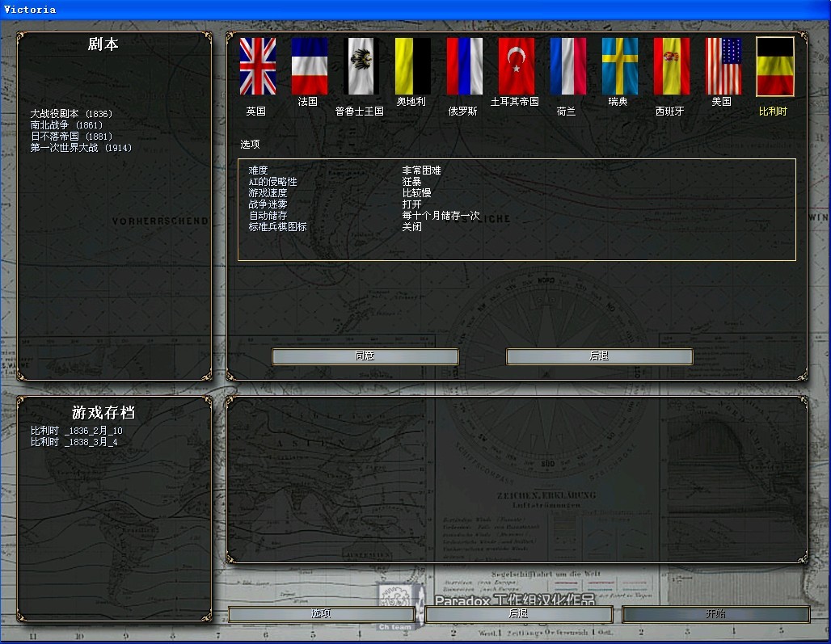Click the 土耳其帝国 country label
The image size is (831, 644).
point(515,101)
